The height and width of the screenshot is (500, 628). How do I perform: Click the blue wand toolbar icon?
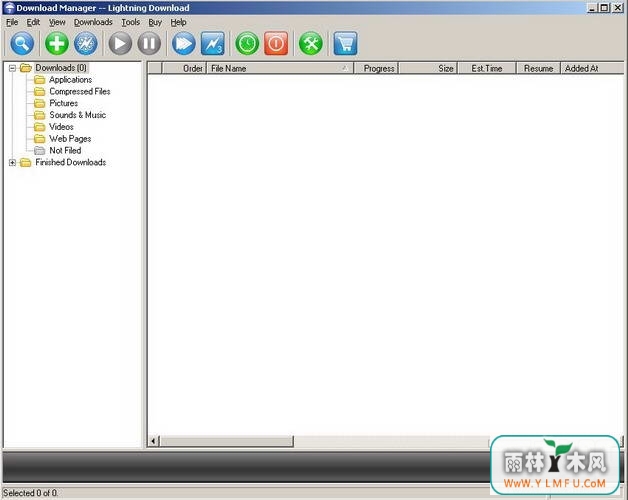pos(86,43)
